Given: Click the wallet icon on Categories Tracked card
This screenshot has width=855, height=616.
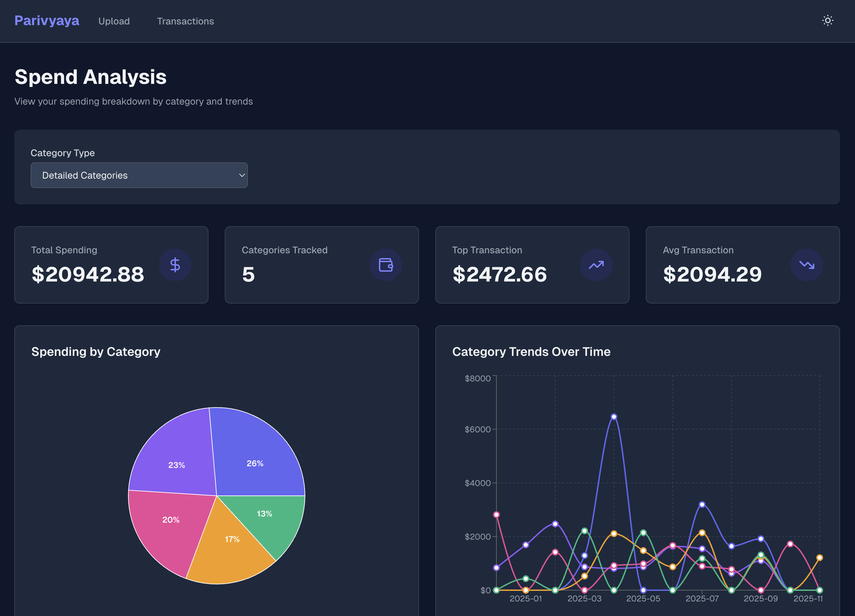Looking at the screenshot, I should (386, 265).
